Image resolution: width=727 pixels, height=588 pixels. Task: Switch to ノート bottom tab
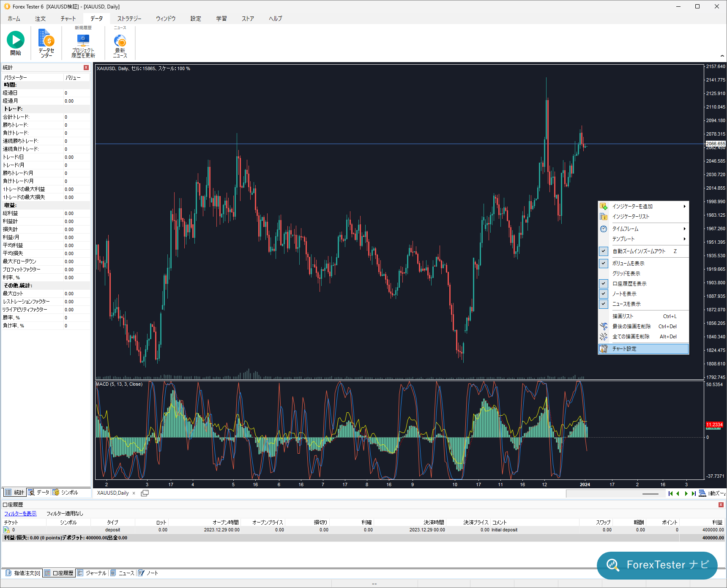[148, 573]
